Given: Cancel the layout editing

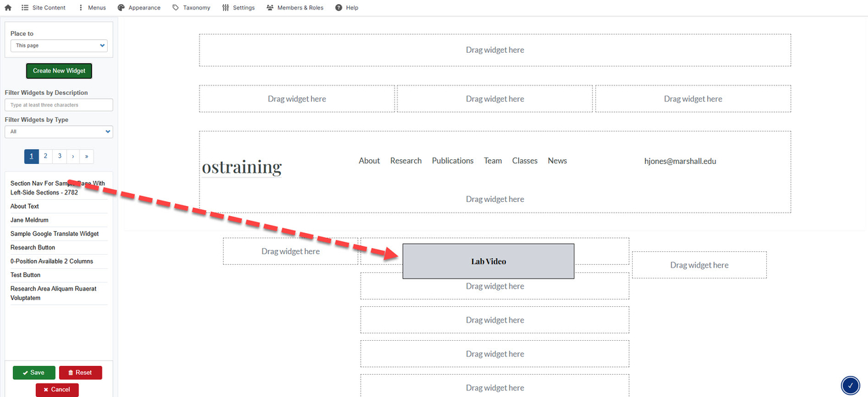Looking at the screenshot, I should (57, 390).
